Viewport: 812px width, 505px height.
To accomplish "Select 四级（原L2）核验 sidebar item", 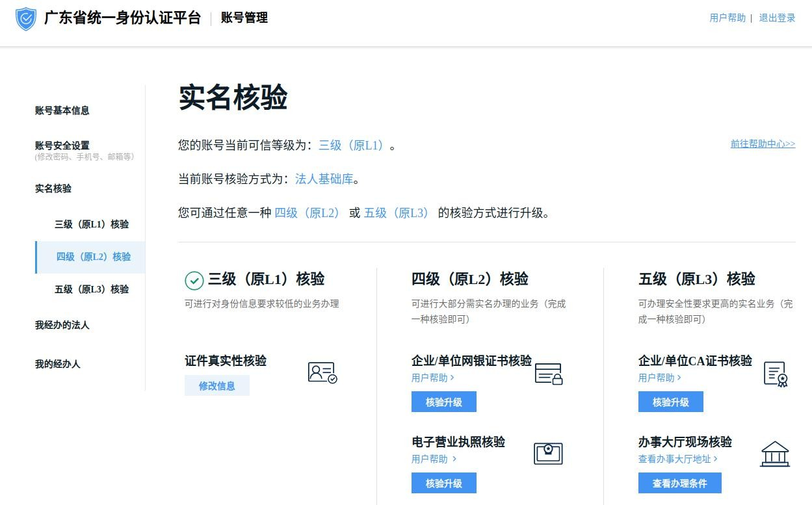I will click(94, 257).
